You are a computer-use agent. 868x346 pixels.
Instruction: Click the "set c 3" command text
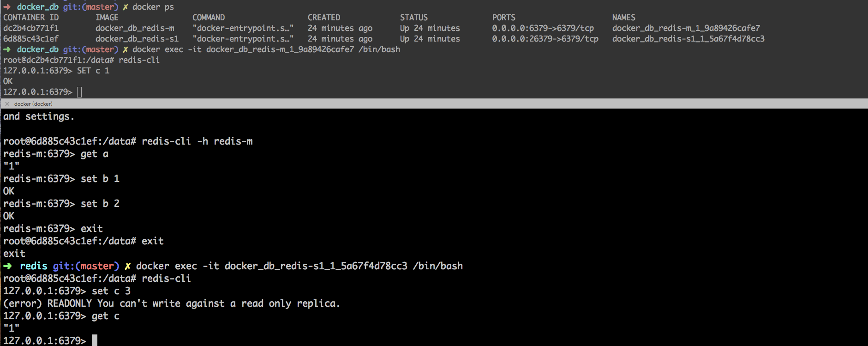(x=111, y=291)
